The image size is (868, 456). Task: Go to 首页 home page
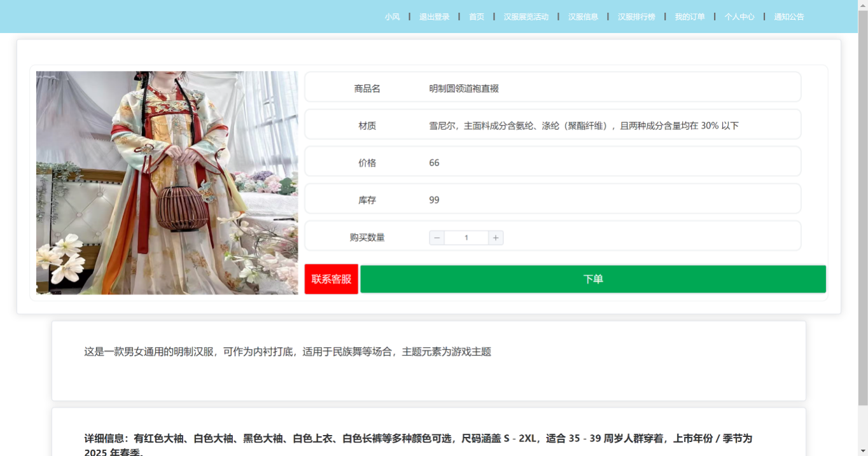click(x=477, y=17)
